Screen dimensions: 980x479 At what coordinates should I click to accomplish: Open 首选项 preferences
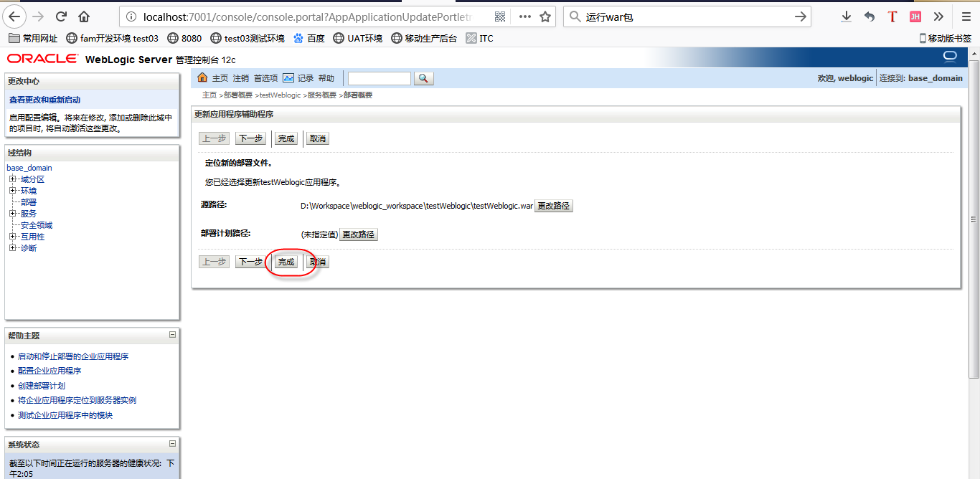coord(266,78)
